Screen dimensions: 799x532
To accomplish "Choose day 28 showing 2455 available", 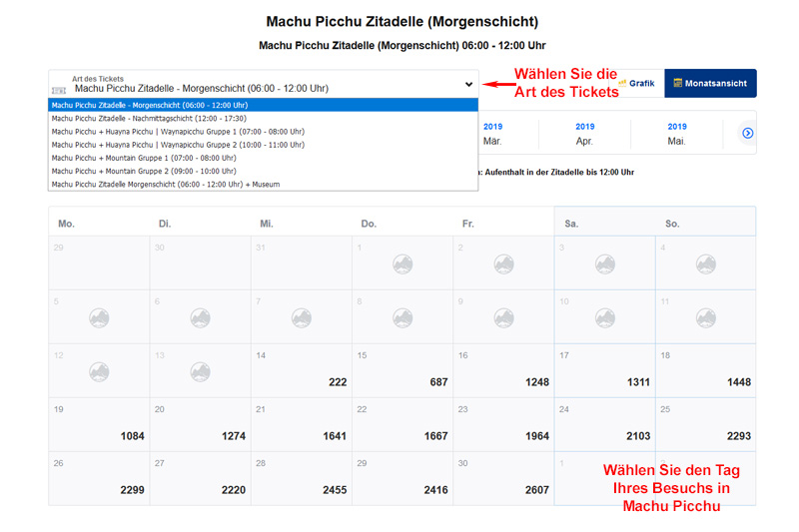I will click(x=302, y=478).
